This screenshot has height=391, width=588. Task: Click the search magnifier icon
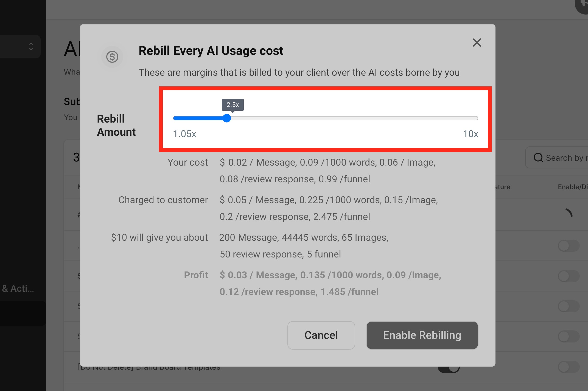(538, 158)
